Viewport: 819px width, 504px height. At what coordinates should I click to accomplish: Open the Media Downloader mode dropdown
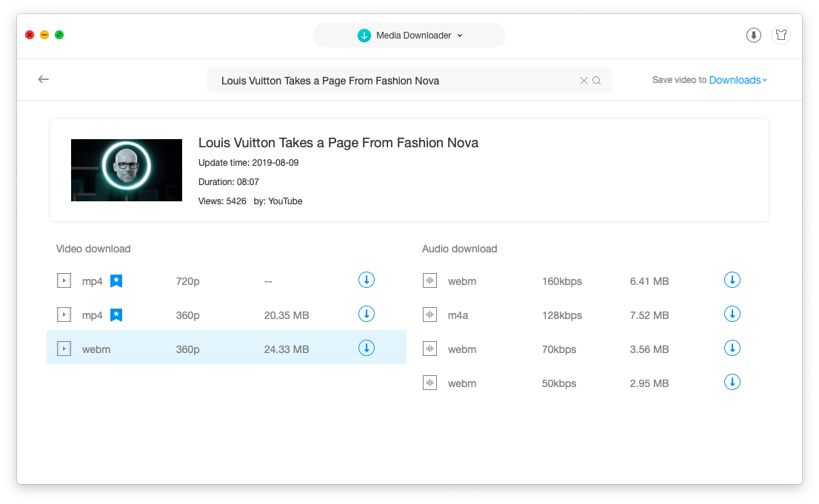(409, 36)
